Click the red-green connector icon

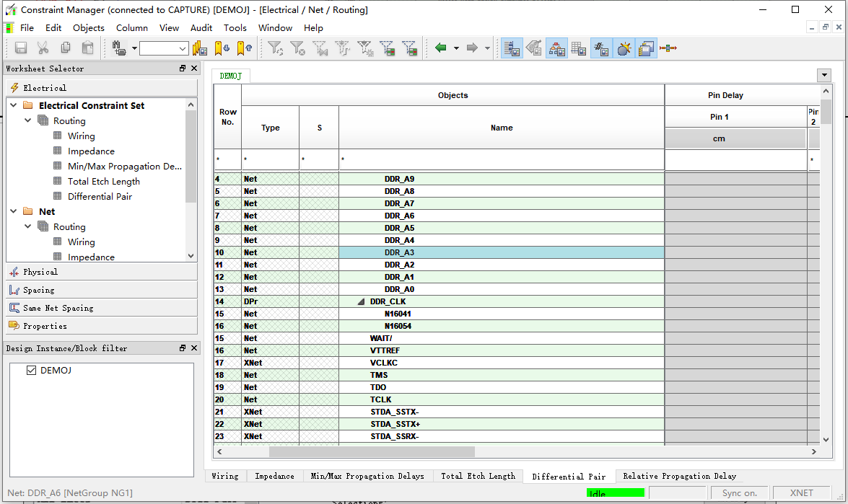pos(668,48)
